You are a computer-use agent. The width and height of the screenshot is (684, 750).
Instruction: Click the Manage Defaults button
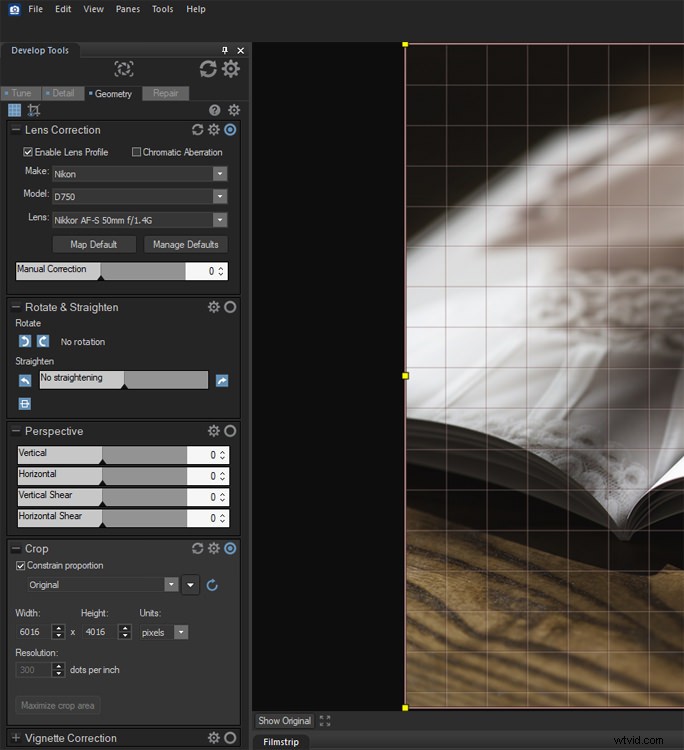pyautogui.click(x=186, y=244)
